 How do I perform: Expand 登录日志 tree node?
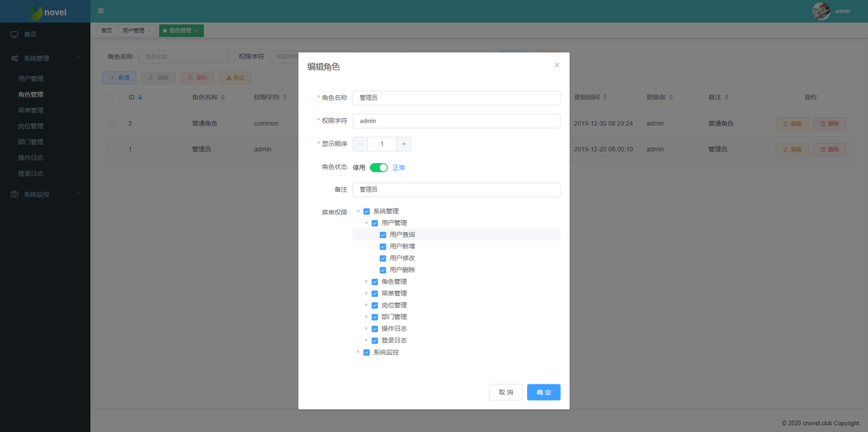click(x=366, y=341)
